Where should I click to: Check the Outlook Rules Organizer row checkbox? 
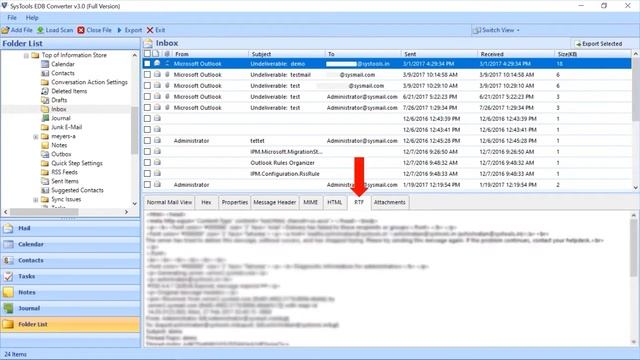(147, 162)
